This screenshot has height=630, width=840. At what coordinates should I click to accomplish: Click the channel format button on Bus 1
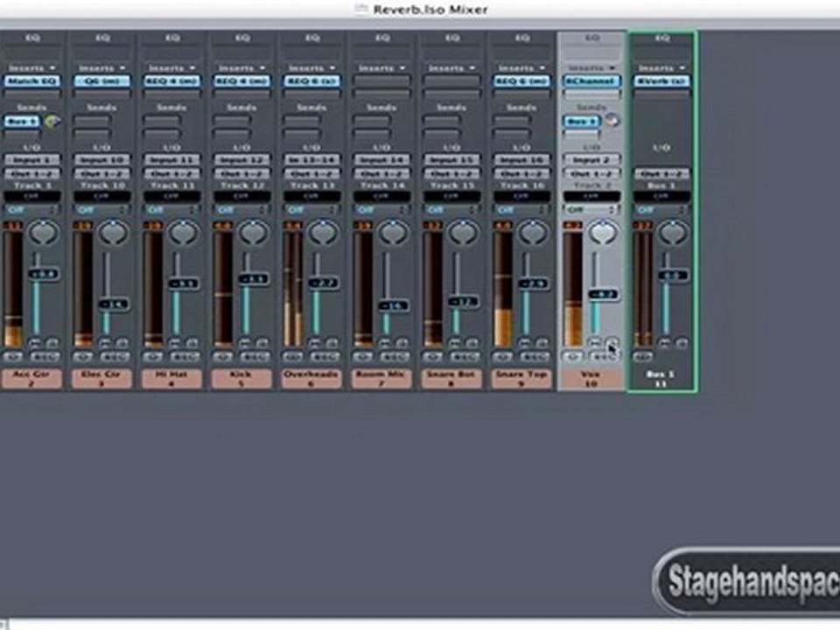click(x=642, y=356)
